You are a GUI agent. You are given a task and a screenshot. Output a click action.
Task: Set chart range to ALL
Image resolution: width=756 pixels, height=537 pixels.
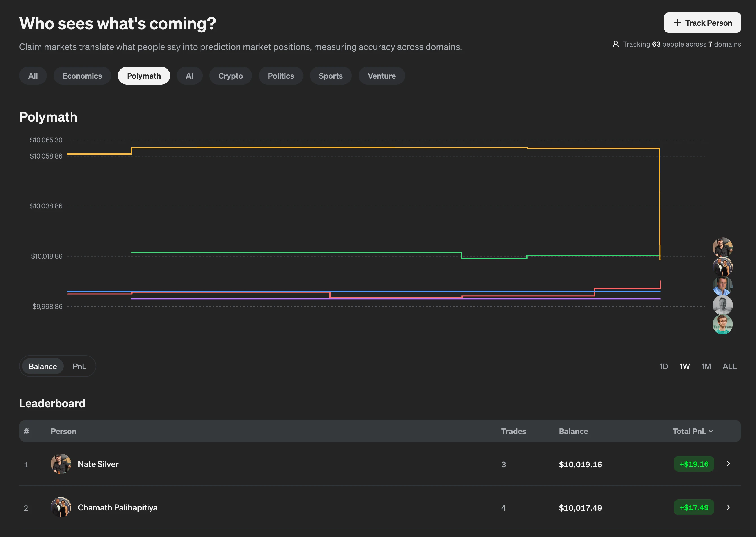pyautogui.click(x=729, y=366)
